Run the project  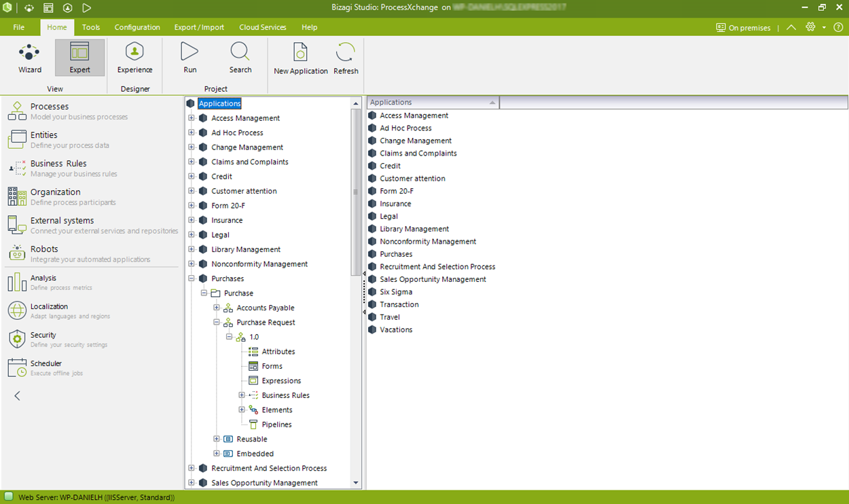(x=190, y=58)
